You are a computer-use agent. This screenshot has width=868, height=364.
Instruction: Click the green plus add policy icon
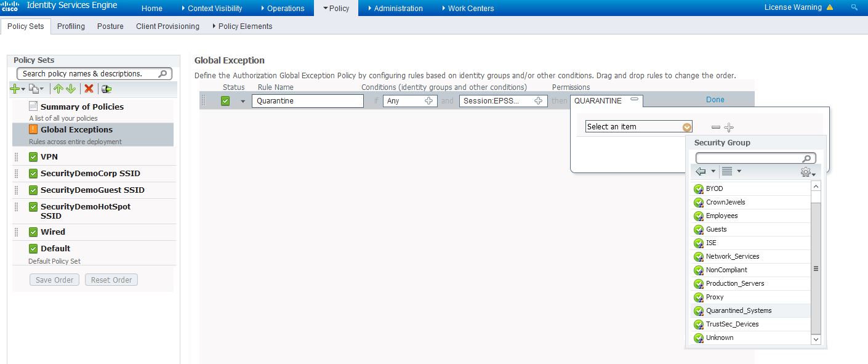(15, 89)
